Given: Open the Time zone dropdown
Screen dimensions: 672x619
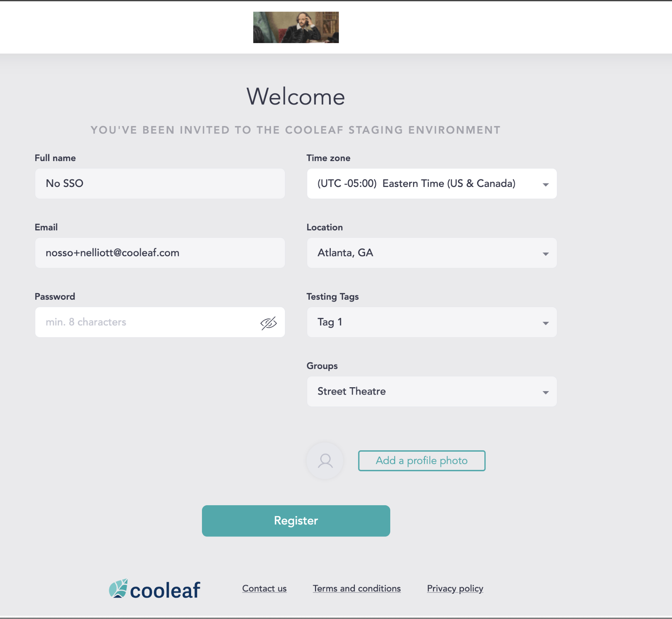Looking at the screenshot, I should pos(546,183).
